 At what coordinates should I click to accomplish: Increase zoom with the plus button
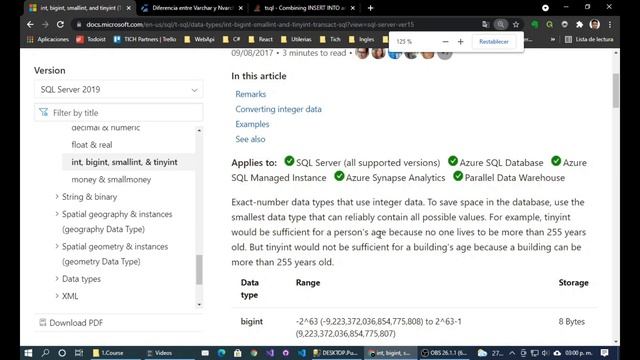pos(460,42)
